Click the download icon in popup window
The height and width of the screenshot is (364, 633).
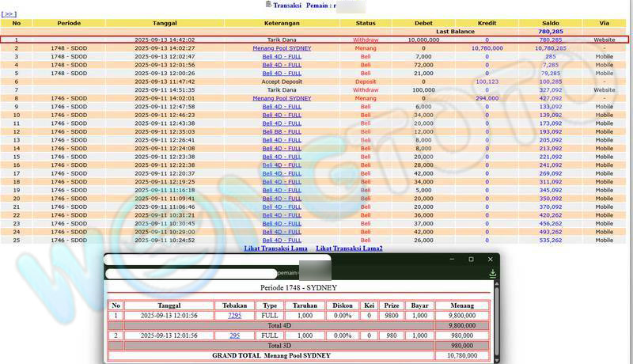point(493,273)
